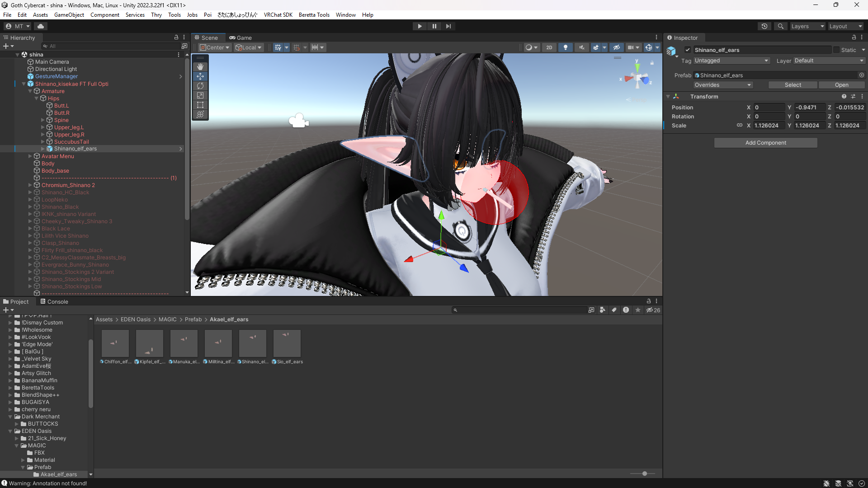Adjust the project icon size slider
Screen dimensions: 868x488
(645, 474)
